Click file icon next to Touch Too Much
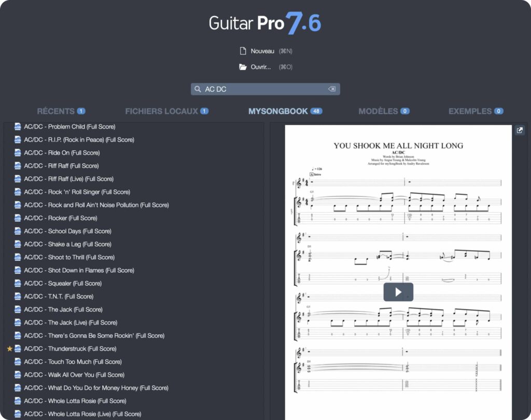 pyautogui.click(x=18, y=362)
